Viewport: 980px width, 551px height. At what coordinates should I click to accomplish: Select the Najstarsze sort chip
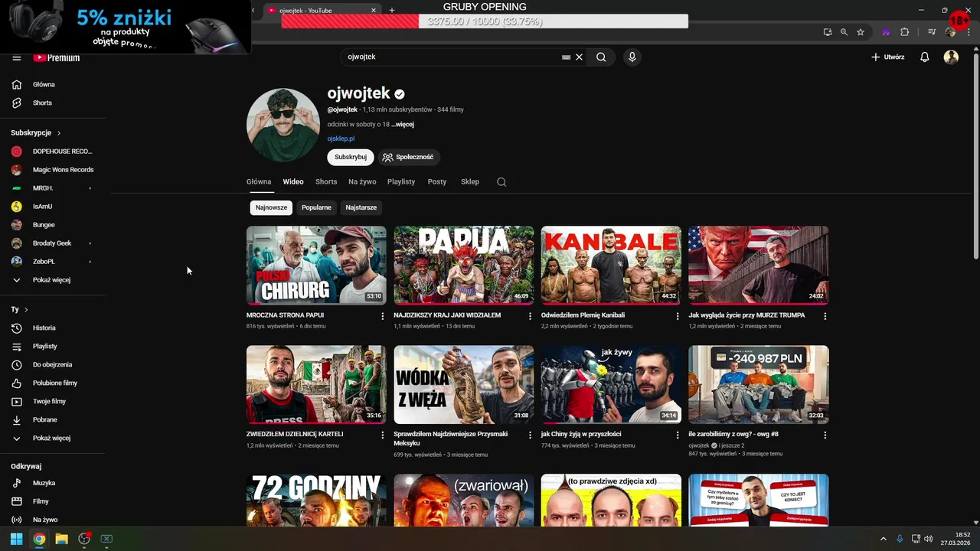click(361, 207)
